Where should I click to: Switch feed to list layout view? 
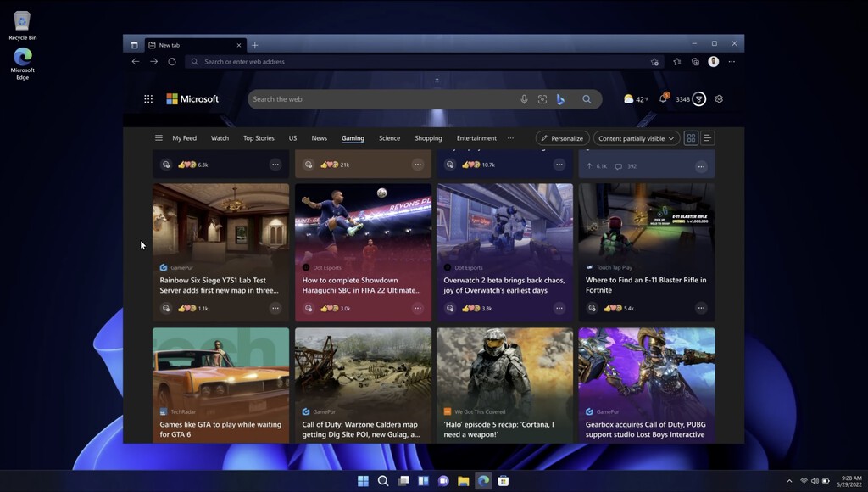709,137
